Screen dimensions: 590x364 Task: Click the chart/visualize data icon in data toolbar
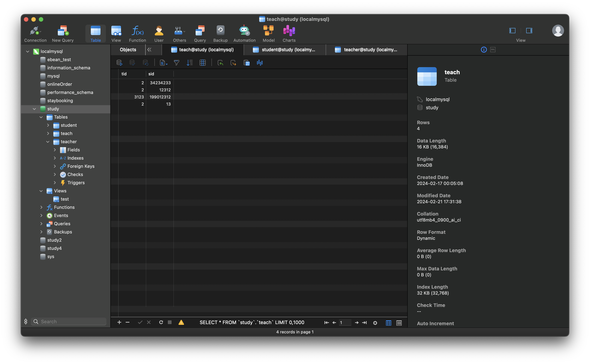pos(260,62)
